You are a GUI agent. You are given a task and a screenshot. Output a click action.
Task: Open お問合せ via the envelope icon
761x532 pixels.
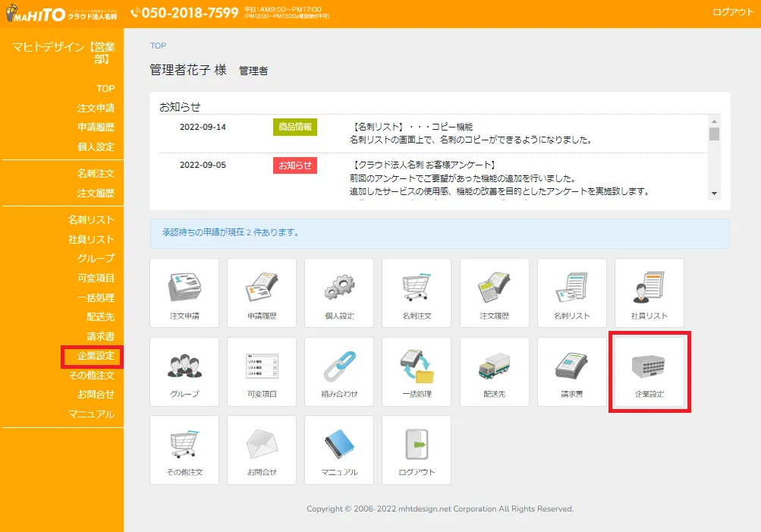261,450
